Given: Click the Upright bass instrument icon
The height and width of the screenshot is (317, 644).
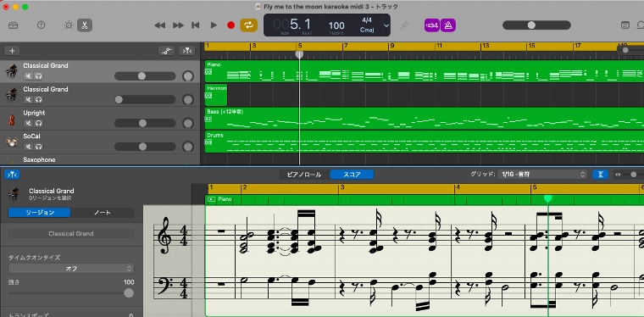Looking at the screenshot, I should 11,119.
